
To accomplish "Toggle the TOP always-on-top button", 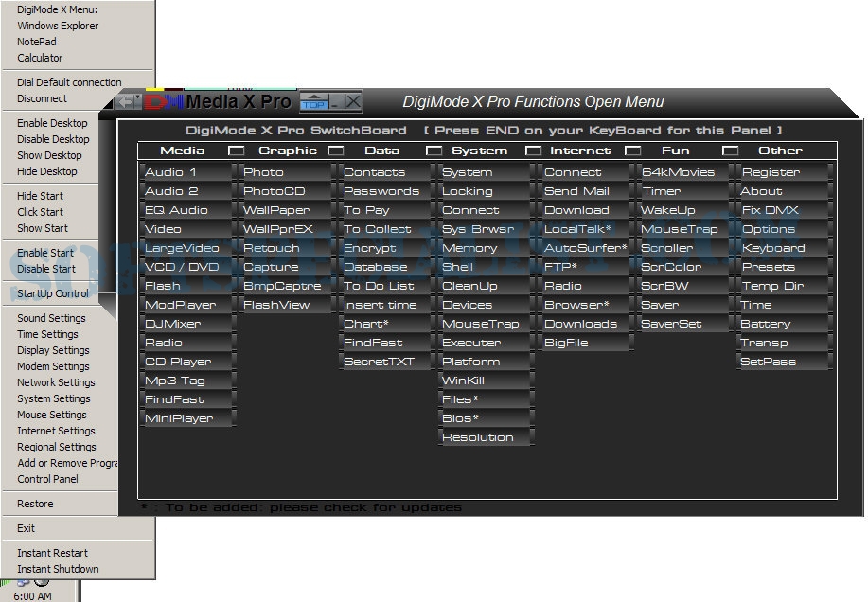I will tap(314, 101).
